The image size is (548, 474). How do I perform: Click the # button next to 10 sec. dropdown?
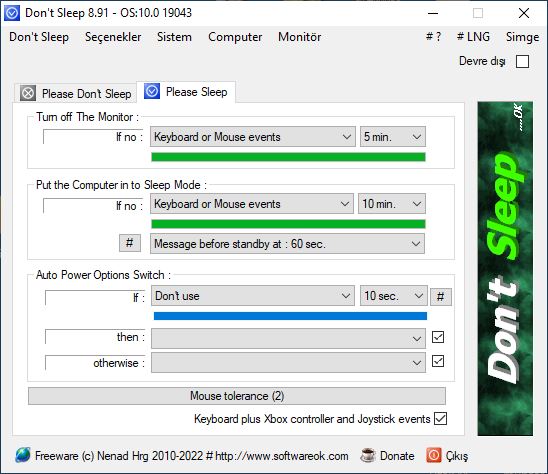tap(441, 297)
